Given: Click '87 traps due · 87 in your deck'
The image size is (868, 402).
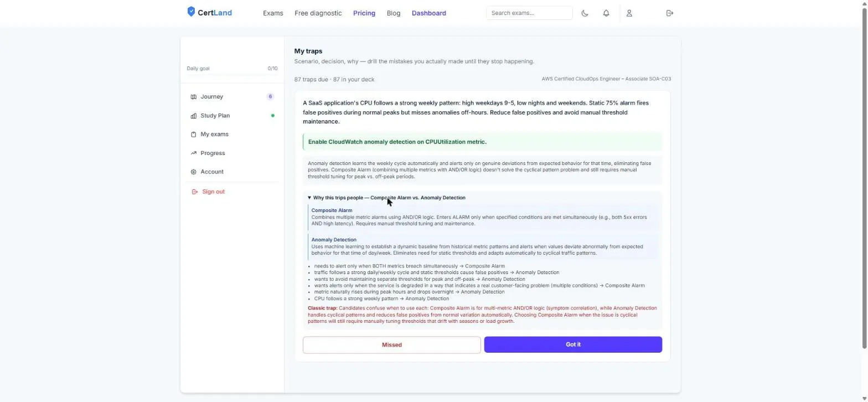Looking at the screenshot, I should point(334,80).
